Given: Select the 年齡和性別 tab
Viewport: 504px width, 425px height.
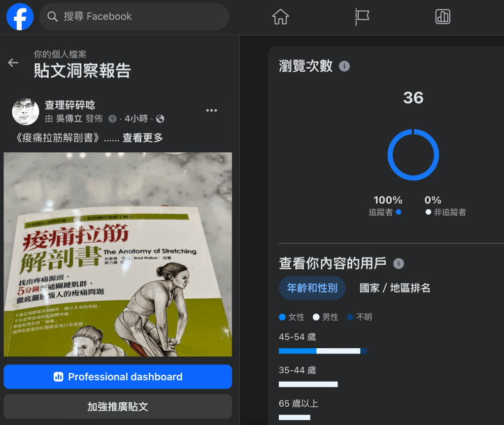Looking at the screenshot, I should click(x=312, y=288).
